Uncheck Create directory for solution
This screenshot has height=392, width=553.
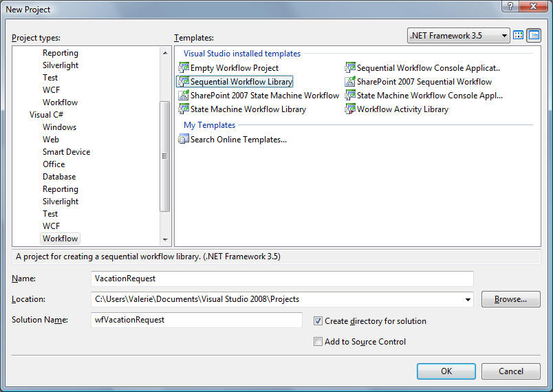tap(318, 321)
